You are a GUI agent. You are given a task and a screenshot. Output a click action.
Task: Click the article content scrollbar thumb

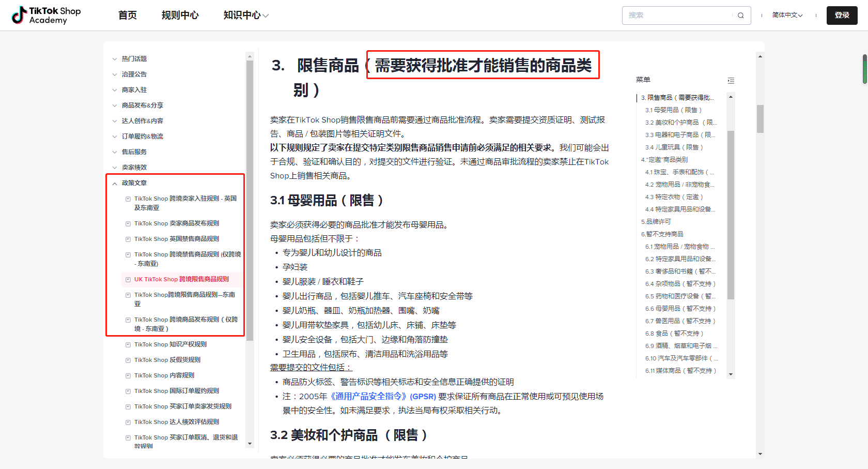point(760,119)
